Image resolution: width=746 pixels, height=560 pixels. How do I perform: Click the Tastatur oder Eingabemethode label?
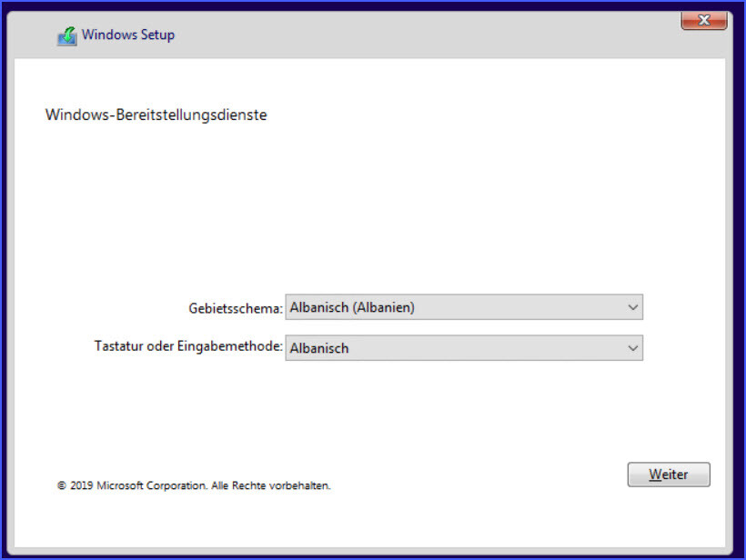point(188,346)
